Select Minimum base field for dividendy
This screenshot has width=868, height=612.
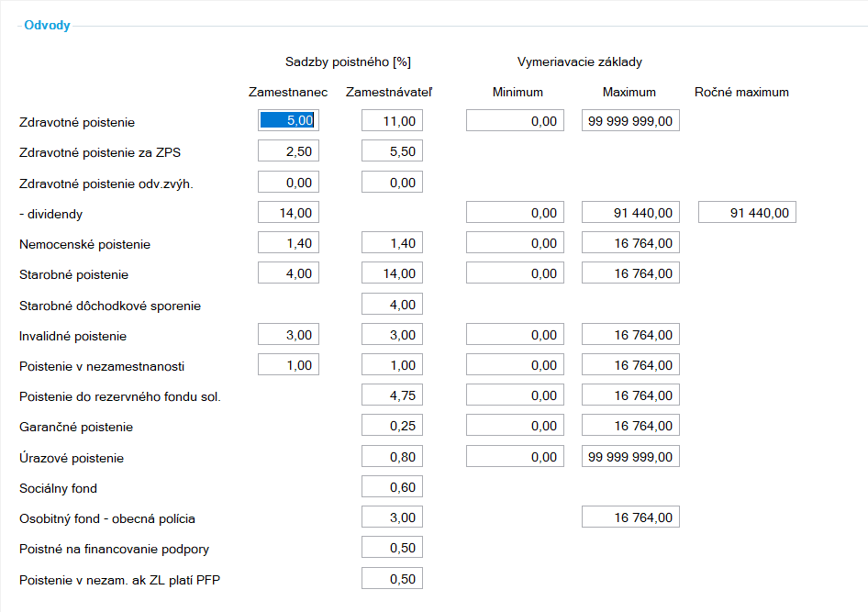coord(515,213)
